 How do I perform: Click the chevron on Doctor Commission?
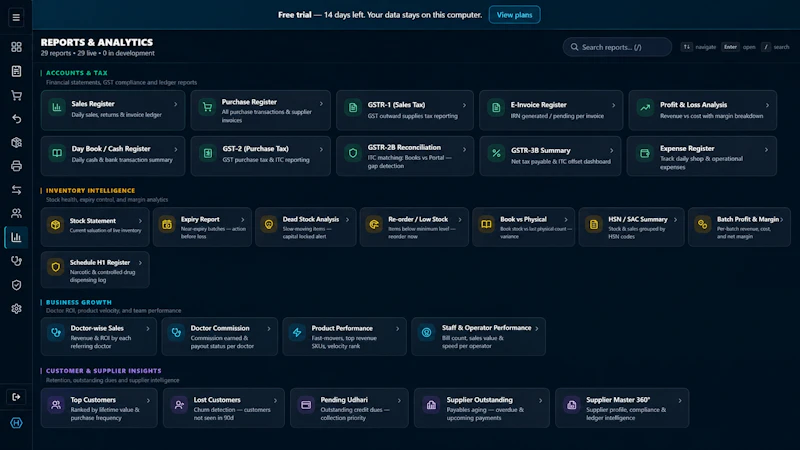[x=269, y=329]
